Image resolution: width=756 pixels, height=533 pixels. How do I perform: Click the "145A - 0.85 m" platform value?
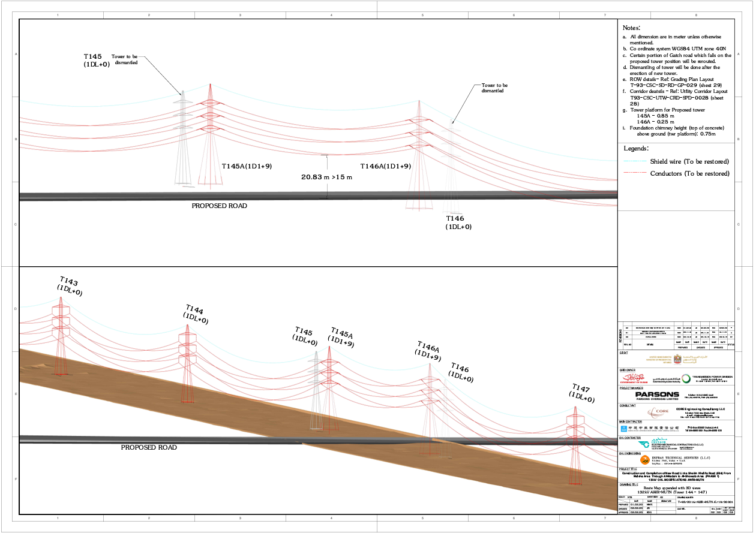[655, 115]
